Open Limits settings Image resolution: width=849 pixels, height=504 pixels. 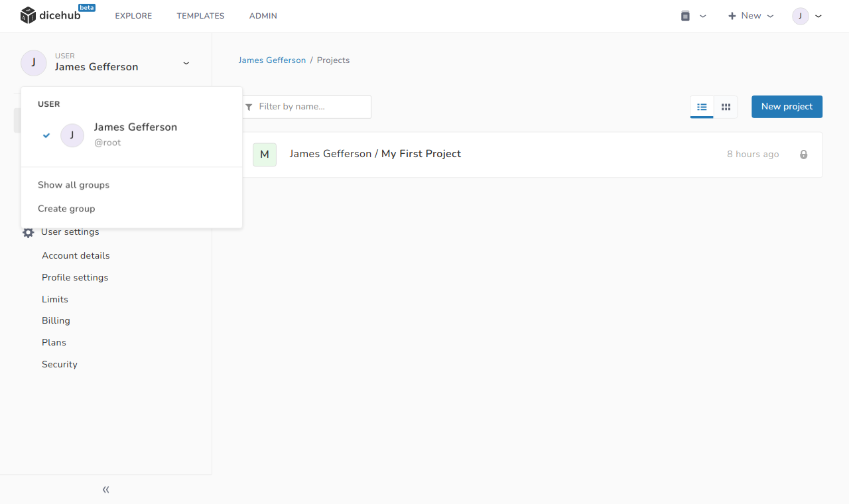(x=55, y=299)
